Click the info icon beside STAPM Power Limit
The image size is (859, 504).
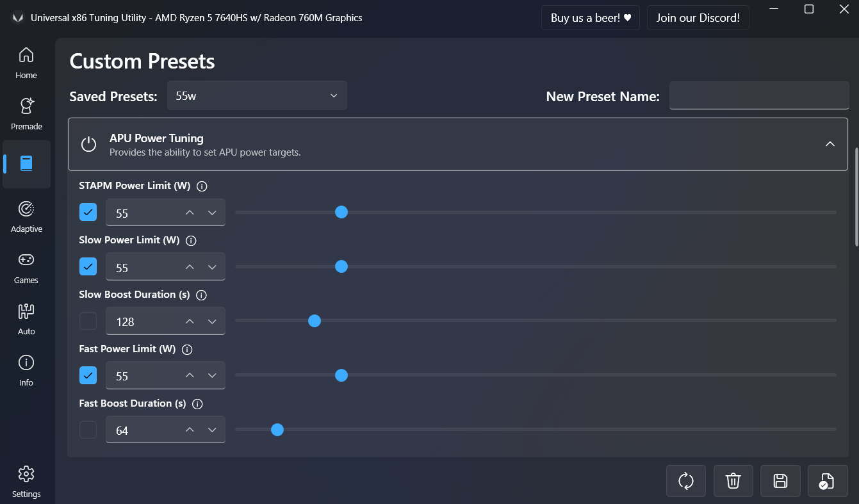(x=202, y=186)
